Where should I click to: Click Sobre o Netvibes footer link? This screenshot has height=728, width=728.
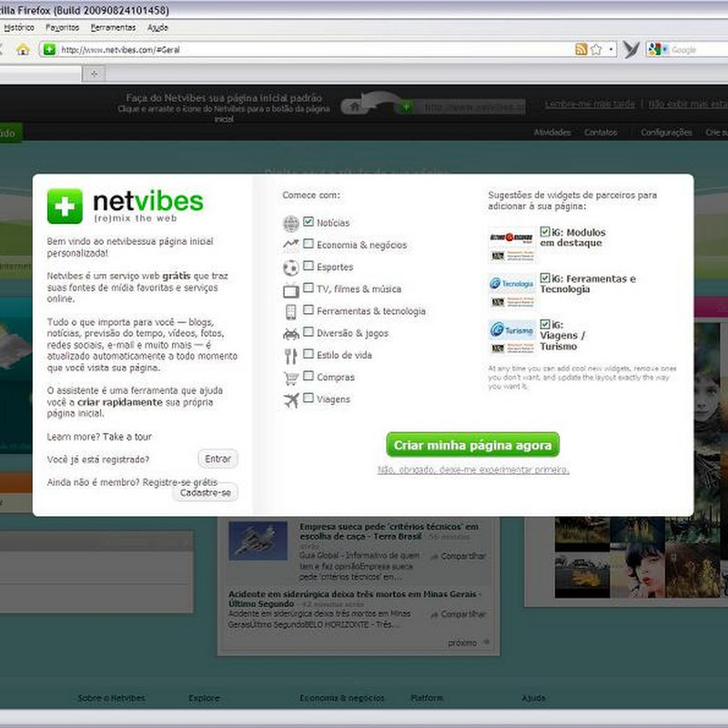click(112, 698)
